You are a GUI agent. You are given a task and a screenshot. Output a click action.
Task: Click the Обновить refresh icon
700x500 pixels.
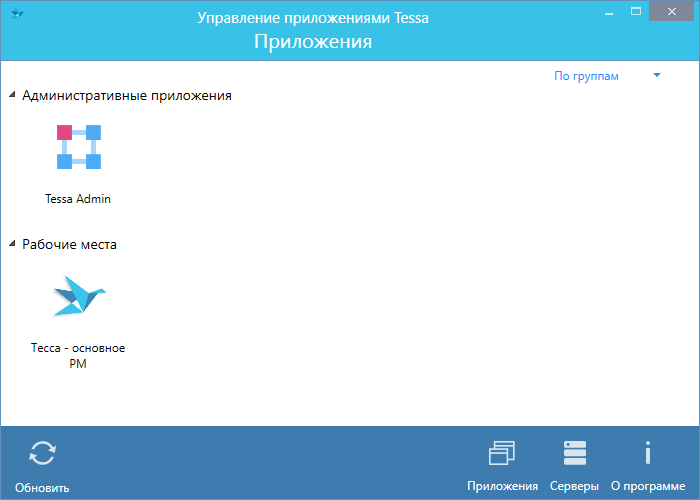coord(42,453)
